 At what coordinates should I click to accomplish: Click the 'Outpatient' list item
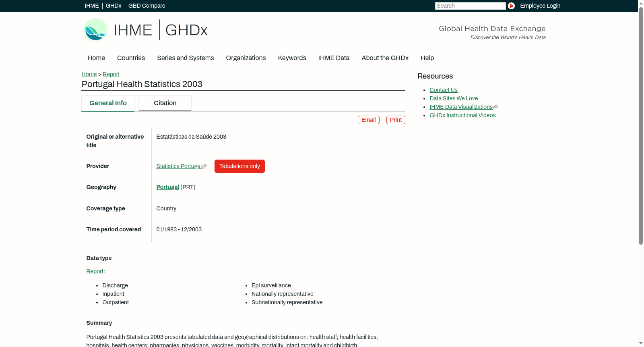[116, 302]
